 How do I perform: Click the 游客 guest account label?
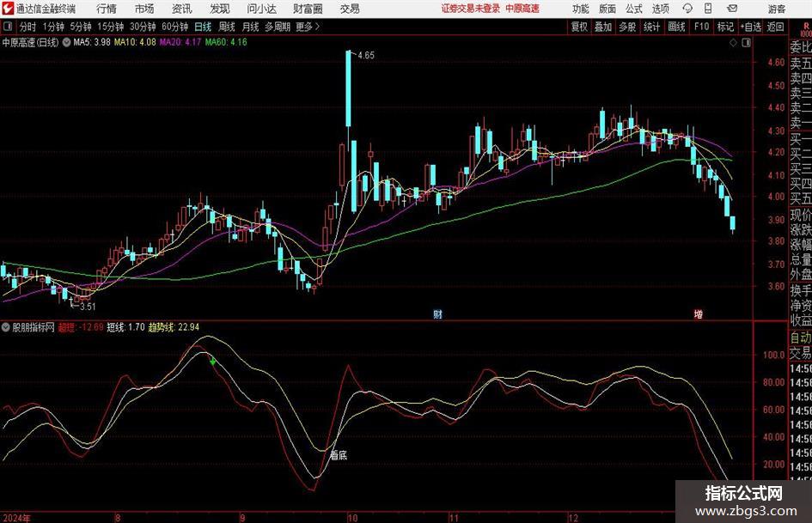tap(776, 9)
